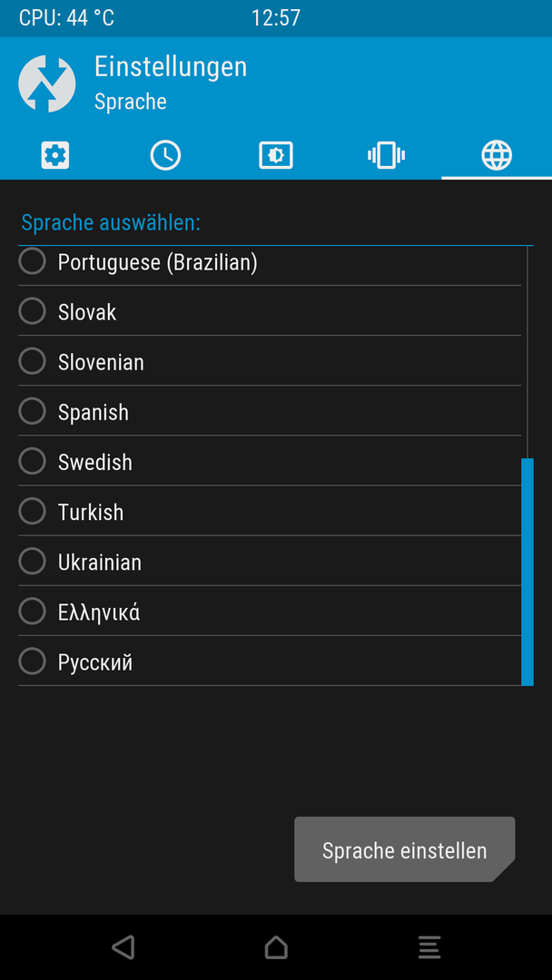Go to home via house icon

(x=276, y=946)
